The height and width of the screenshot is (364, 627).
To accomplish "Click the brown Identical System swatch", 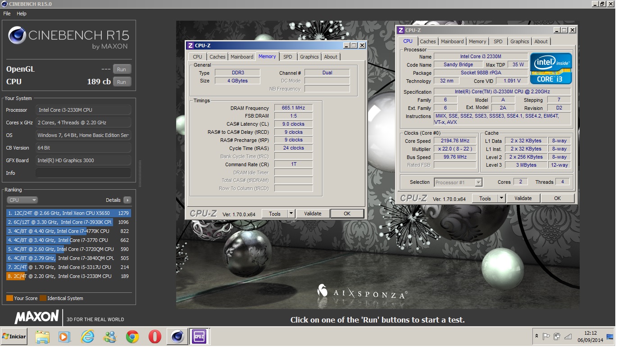I will pos(43,298).
